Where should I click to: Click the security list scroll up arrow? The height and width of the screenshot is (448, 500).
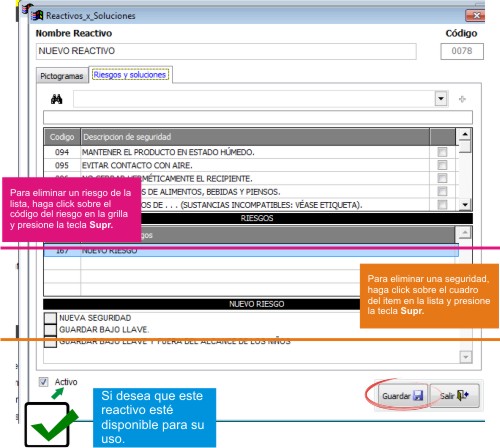(x=465, y=134)
